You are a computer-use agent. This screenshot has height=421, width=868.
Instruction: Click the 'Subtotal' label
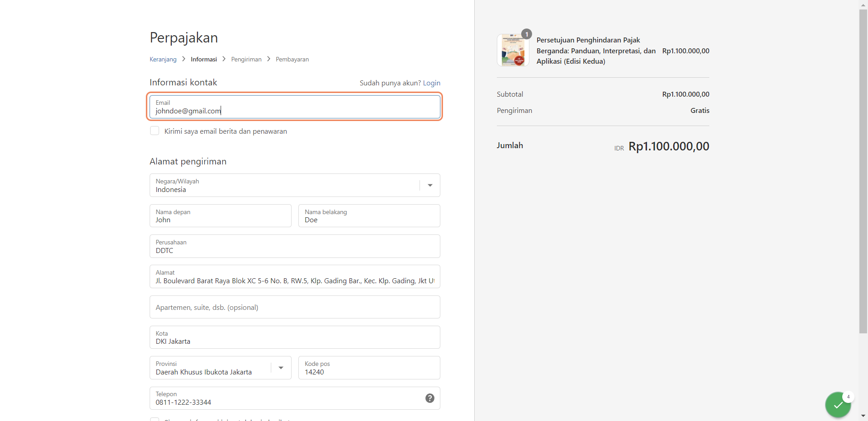point(510,94)
